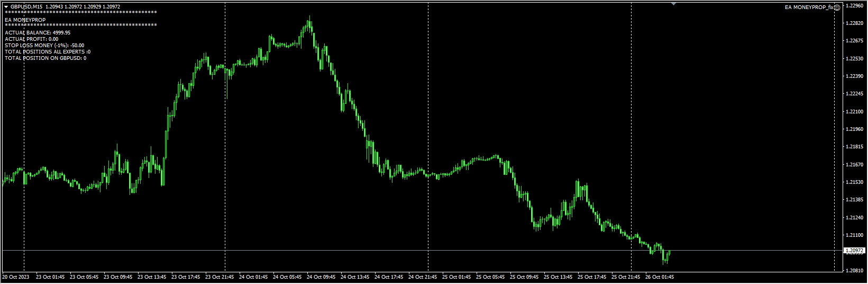
Task: Click the EA MONEYPROP_fix label at top right
Action: click(809, 7)
